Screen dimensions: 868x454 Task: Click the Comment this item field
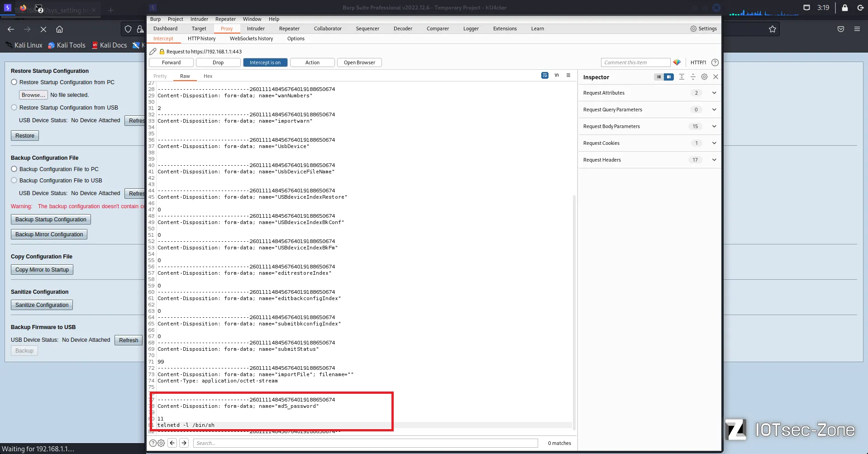(x=635, y=62)
